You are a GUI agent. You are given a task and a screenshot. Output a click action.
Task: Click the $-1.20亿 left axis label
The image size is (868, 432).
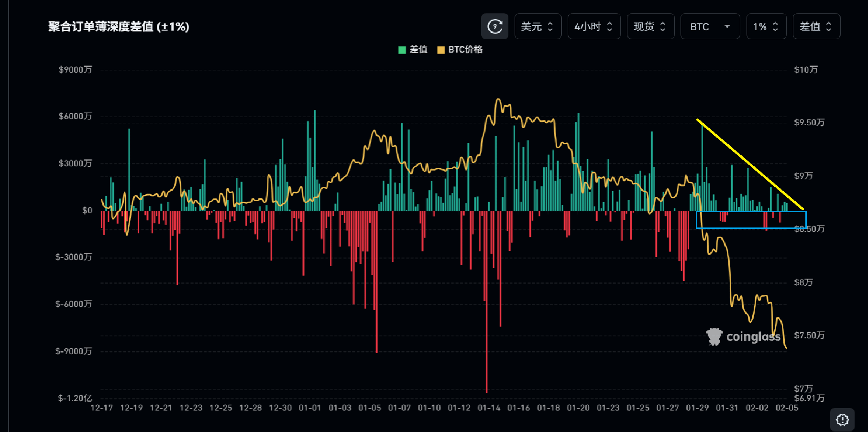[75, 398]
